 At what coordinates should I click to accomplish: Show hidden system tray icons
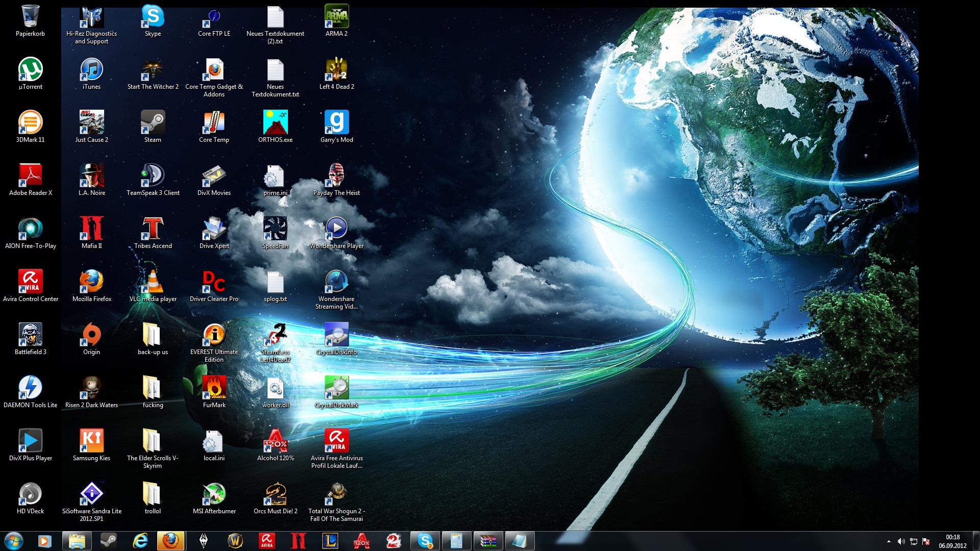[x=889, y=541]
